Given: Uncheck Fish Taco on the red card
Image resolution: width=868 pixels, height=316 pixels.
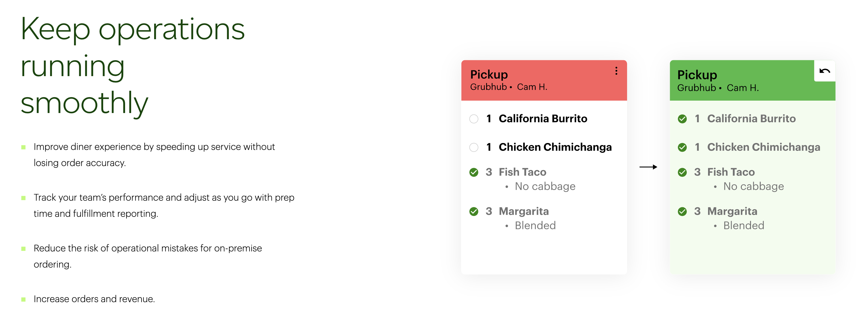Looking at the screenshot, I should 473,172.
